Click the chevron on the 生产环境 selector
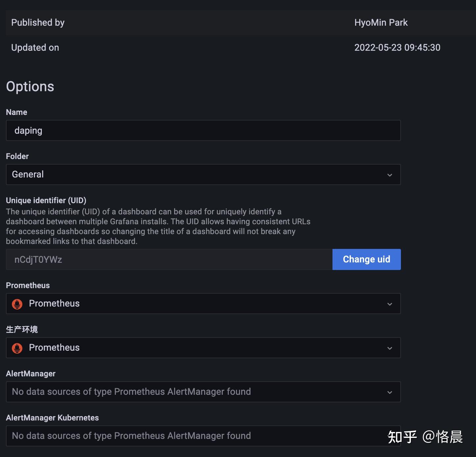 click(x=390, y=348)
